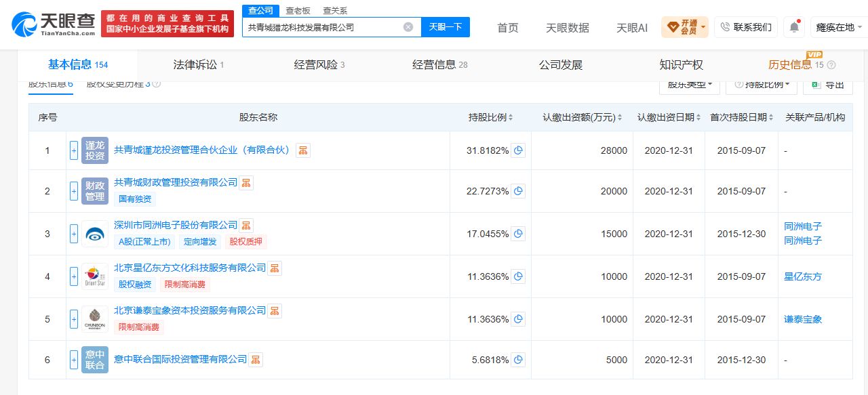The height and width of the screenshot is (395, 868).
Task: Open equity structure icon next to 共青城财政管理投资有限公司
Action: pos(246,182)
